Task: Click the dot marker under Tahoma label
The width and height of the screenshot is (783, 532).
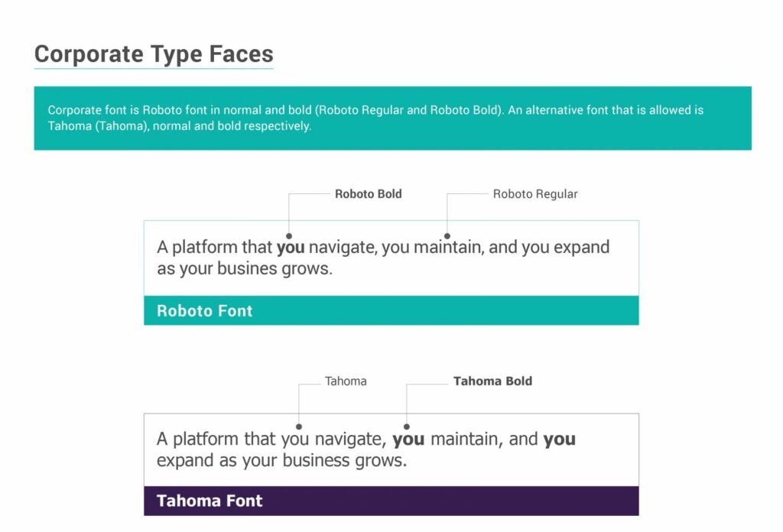Action: [x=299, y=427]
